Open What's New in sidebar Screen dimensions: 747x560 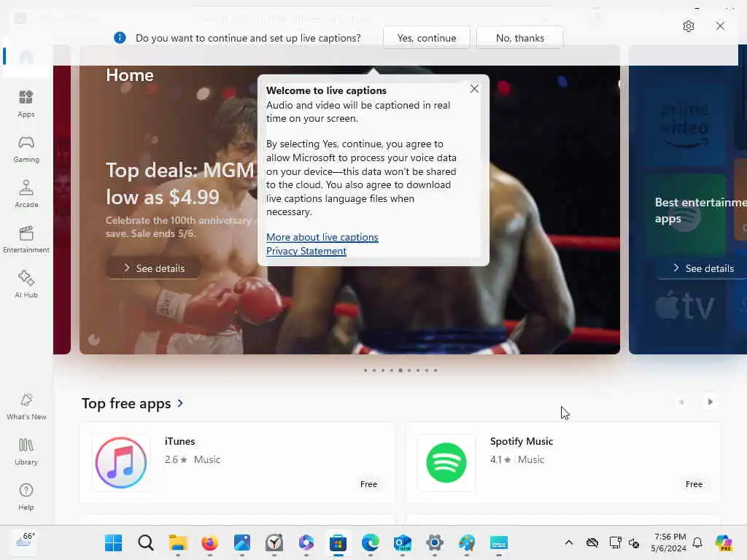point(26,406)
